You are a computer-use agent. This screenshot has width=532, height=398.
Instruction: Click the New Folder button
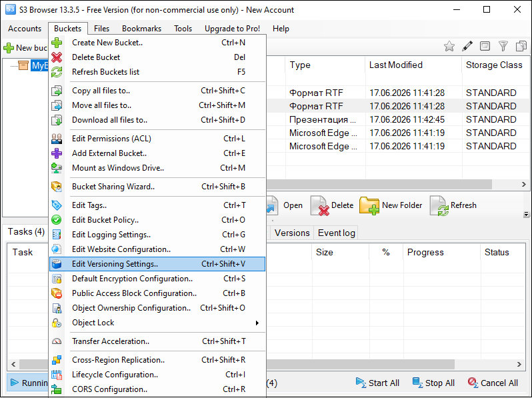coord(391,205)
